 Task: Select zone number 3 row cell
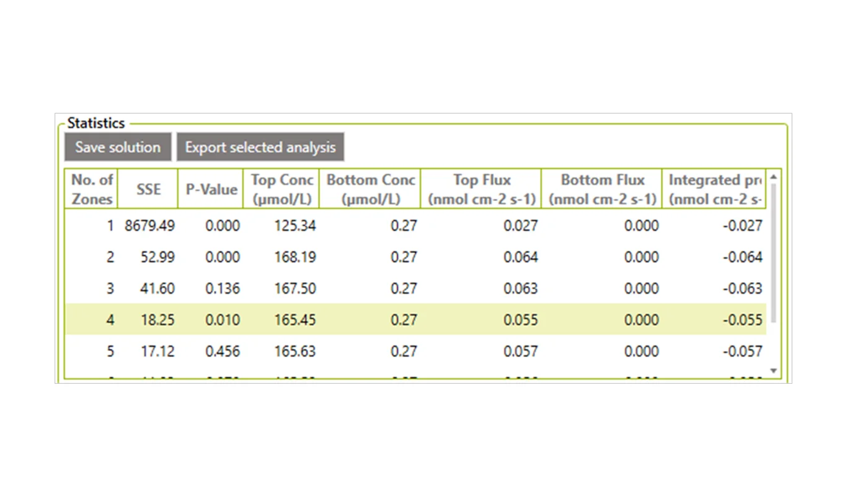point(110,288)
